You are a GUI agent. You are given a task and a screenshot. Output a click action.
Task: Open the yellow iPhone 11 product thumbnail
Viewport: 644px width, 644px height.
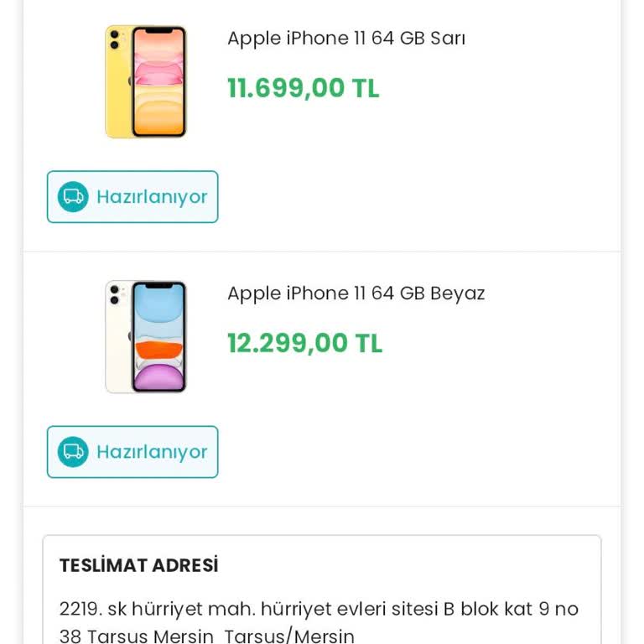(x=146, y=81)
